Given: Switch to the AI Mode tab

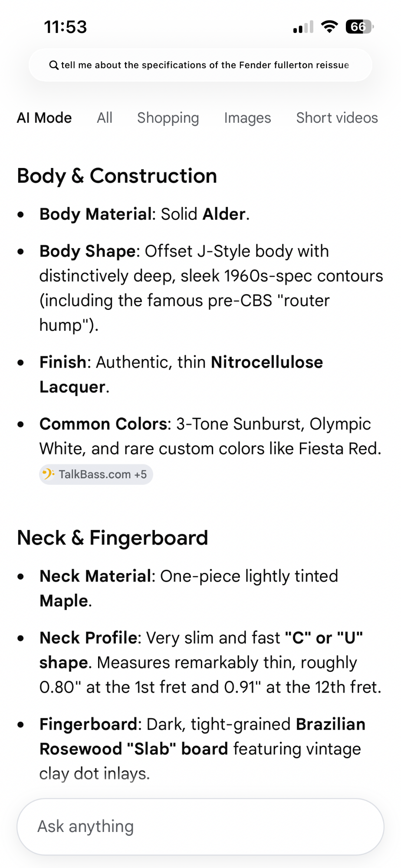Looking at the screenshot, I should 44,118.
